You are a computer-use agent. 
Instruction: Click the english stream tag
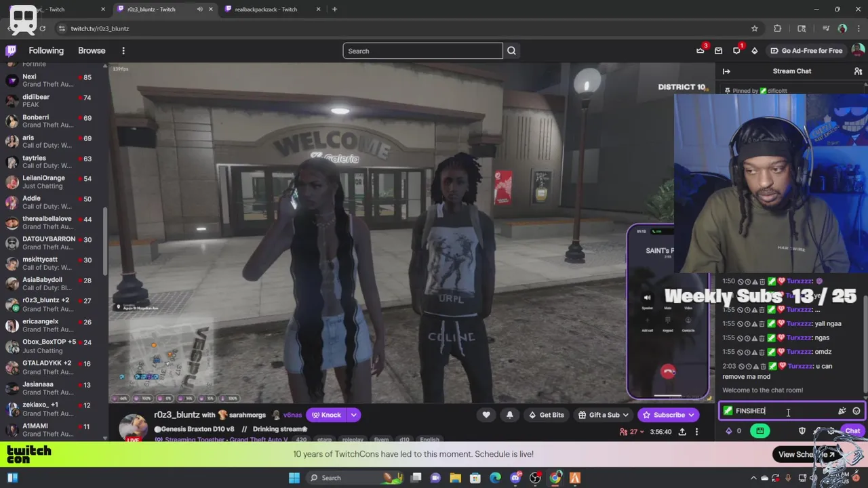[x=429, y=440]
